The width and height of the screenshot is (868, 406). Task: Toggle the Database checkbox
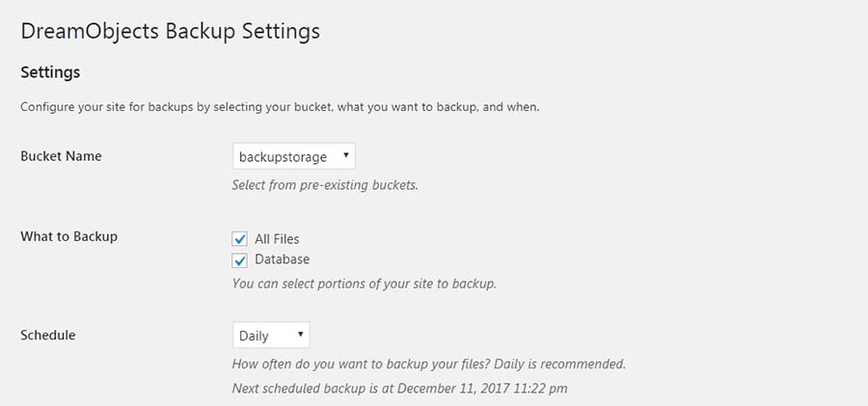pos(240,260)
